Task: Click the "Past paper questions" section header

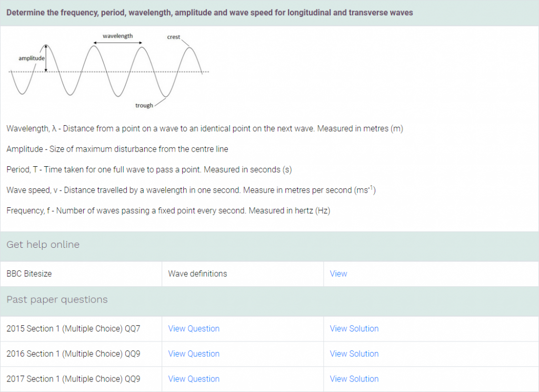Action: click(x=57, y=299)
